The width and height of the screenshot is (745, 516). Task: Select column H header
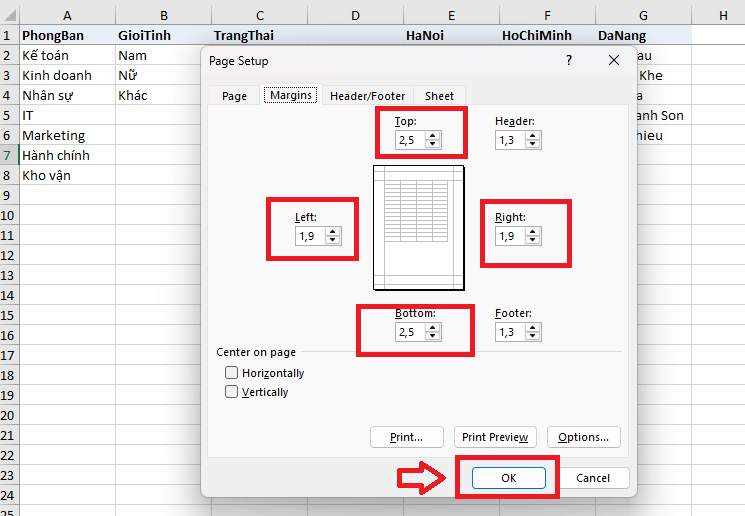pos(723,15)
